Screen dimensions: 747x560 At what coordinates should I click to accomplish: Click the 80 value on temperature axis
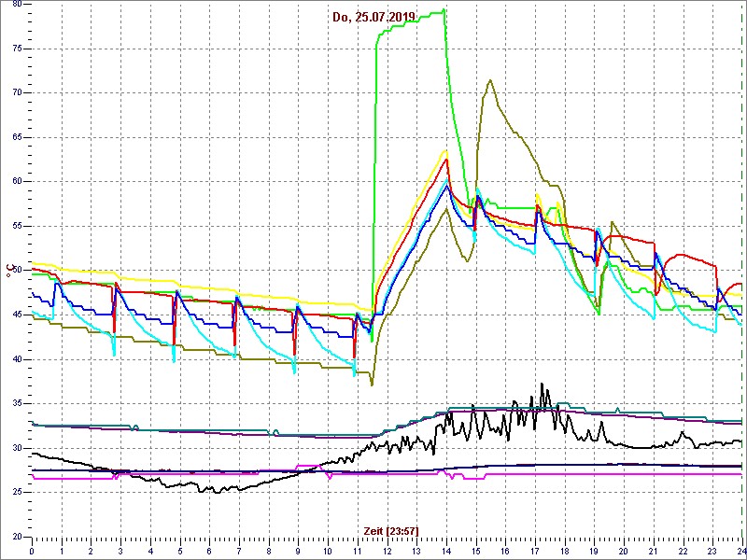(x=18, y=4)
